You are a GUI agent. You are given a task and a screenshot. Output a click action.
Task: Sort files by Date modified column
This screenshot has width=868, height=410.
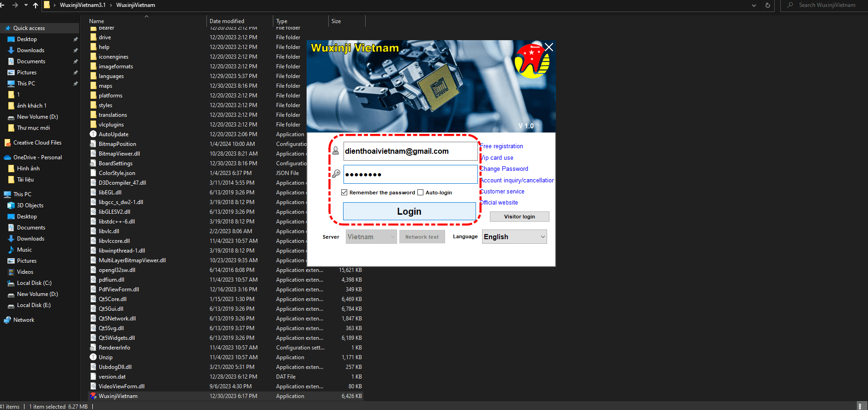(x=227, y=21)
